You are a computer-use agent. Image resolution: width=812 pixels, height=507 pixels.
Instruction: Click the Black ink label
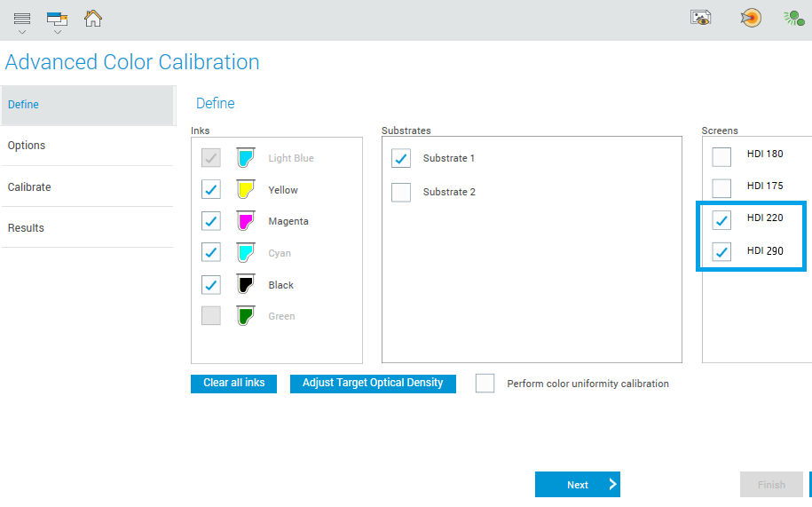(x=280, y=285)
